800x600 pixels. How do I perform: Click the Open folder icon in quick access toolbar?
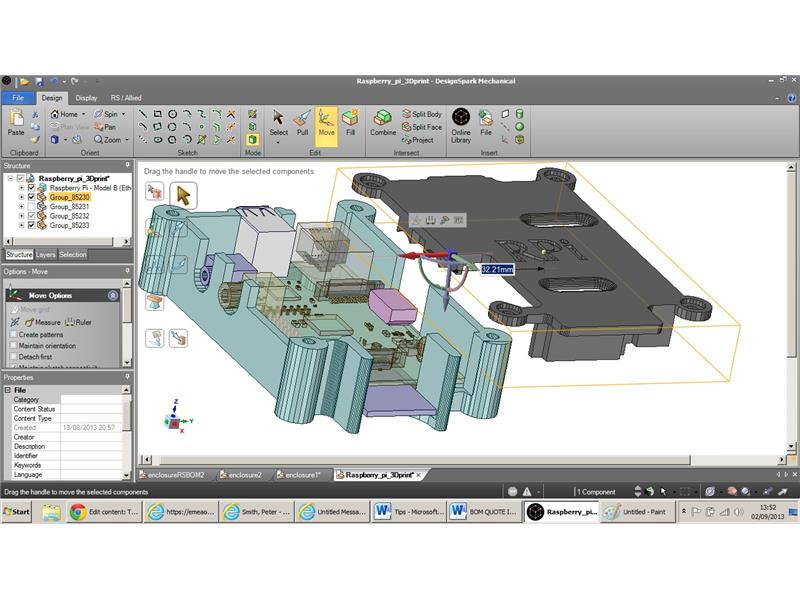pyautogui.click(x=24, y=81)
